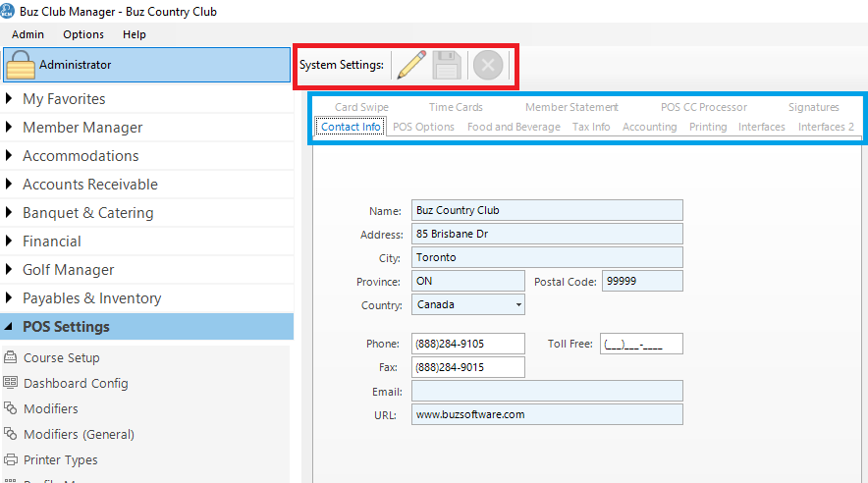
Task: Click the floppy disk Save icon
Action: [448, 66]
